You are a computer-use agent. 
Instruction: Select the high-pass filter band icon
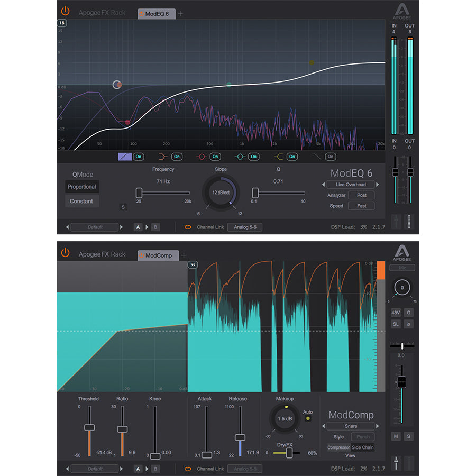coord(124,157)
